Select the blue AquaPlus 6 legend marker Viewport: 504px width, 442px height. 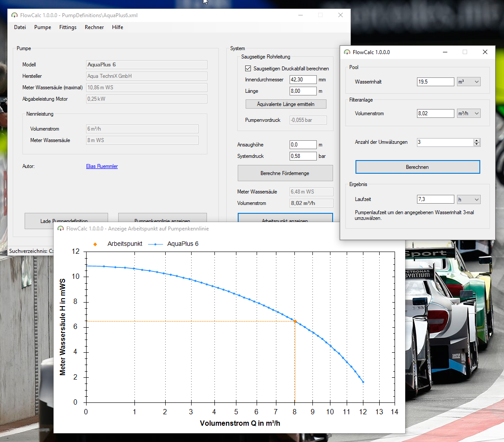click(156, 244)
